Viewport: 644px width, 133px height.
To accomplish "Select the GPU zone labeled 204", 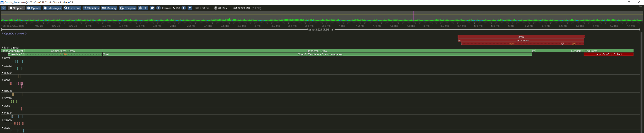I will (x=574, y=44).
